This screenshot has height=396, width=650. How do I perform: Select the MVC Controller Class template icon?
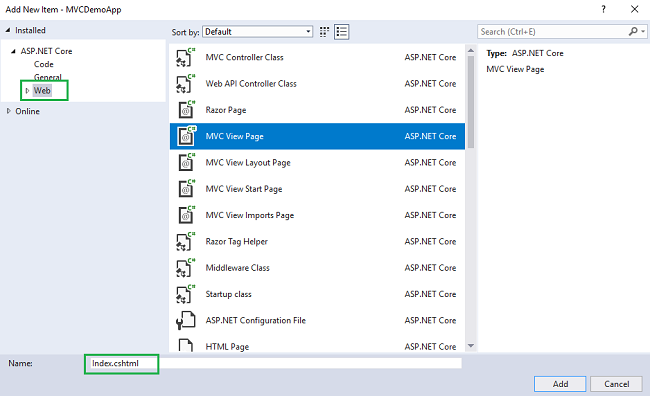(185, 57)
